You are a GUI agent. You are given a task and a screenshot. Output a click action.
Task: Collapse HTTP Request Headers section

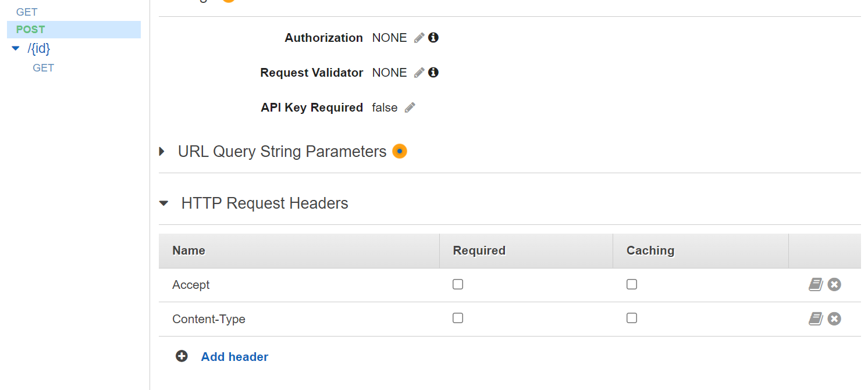[x=163, y=203]
